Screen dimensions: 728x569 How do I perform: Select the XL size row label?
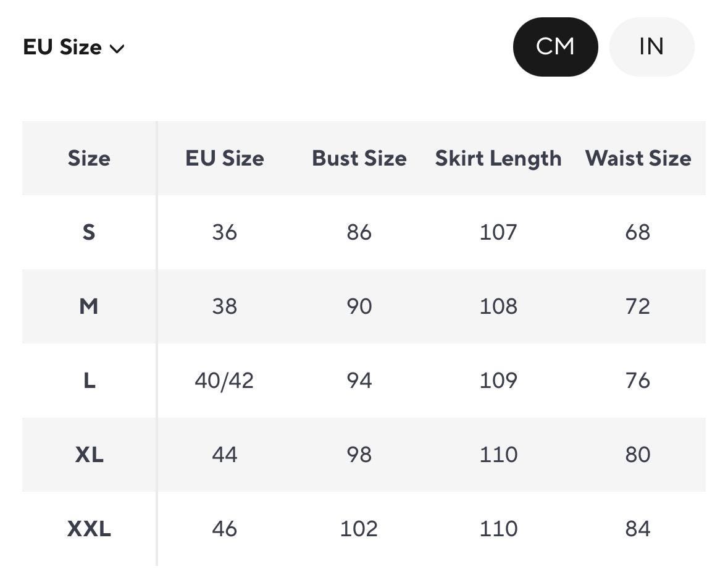click(x=89, y=455)
